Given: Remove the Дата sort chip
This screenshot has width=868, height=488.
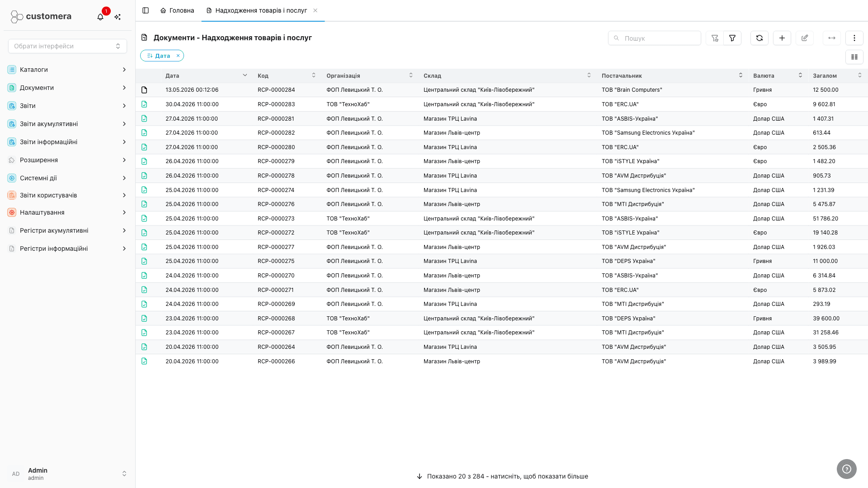Looking at the screenshot, I should pos(178,56).
